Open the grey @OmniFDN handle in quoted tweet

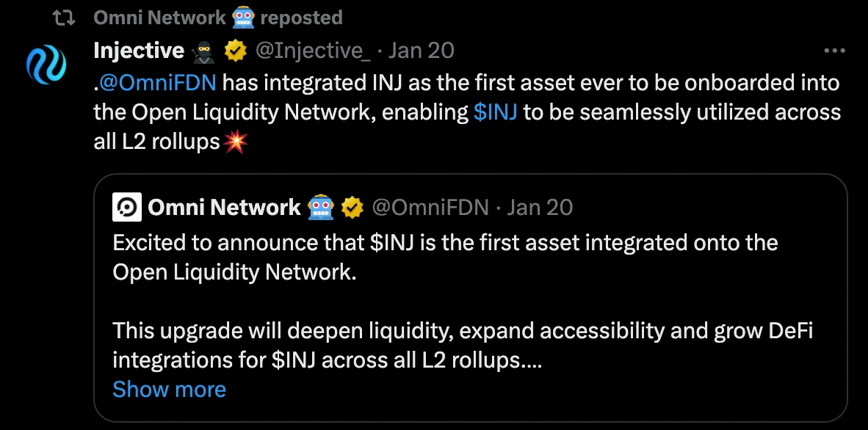pos(430,208)
